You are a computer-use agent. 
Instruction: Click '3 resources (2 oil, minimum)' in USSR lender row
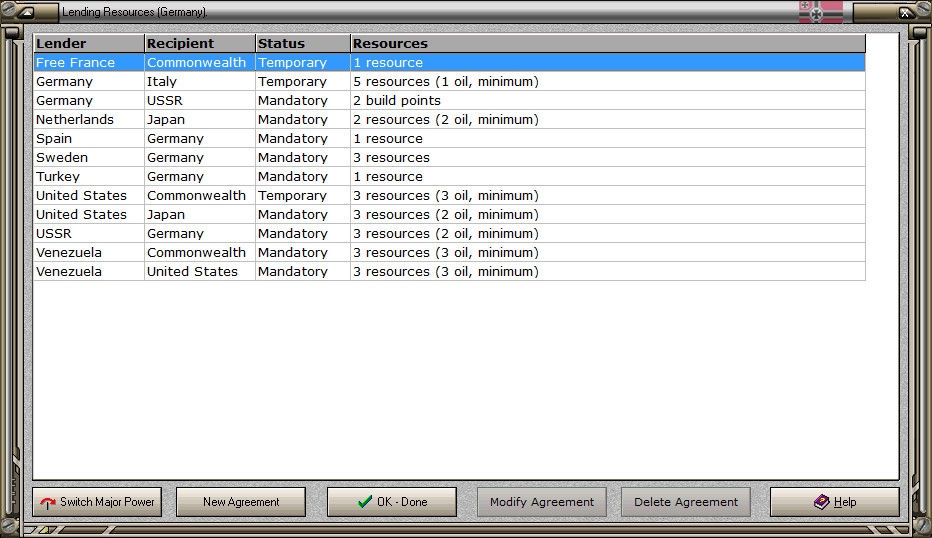click(608, 234)
